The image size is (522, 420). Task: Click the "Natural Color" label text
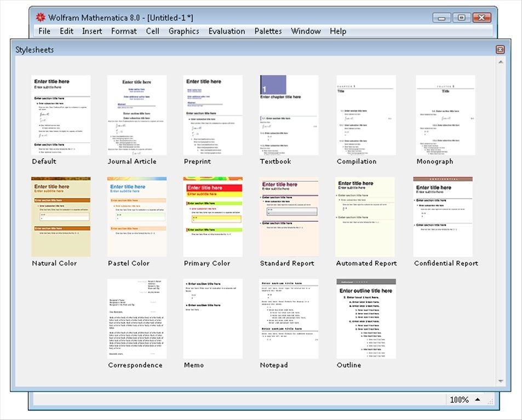[x=54, y=263]
